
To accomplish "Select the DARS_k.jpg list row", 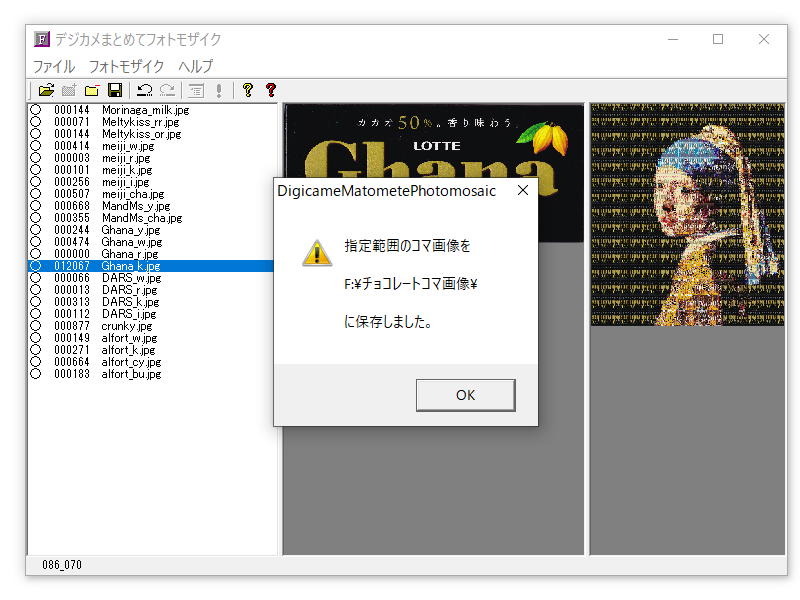I will pos(151,302).
